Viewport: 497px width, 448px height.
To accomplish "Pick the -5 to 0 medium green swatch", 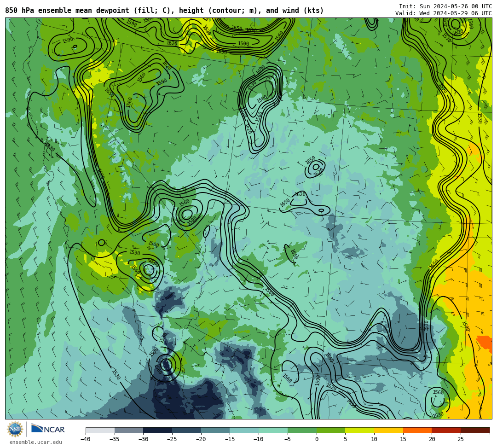I will (x=302, y=430).
